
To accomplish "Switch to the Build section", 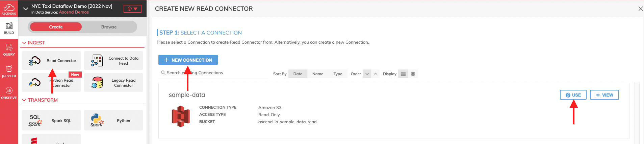I will point(9,28).
